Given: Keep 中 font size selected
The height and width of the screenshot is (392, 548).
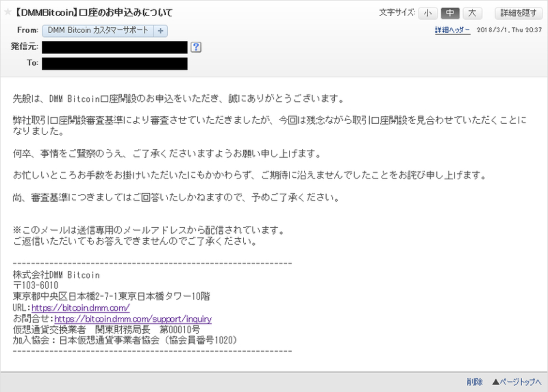Looking at the screenshot, I should [450, 13].
